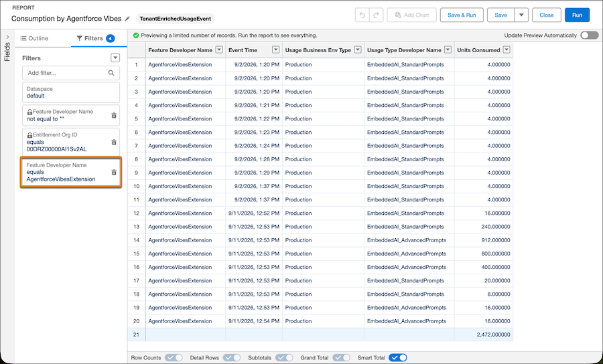
Task: Toggle the Row Counts switch
Action: [x=174, y=357]
